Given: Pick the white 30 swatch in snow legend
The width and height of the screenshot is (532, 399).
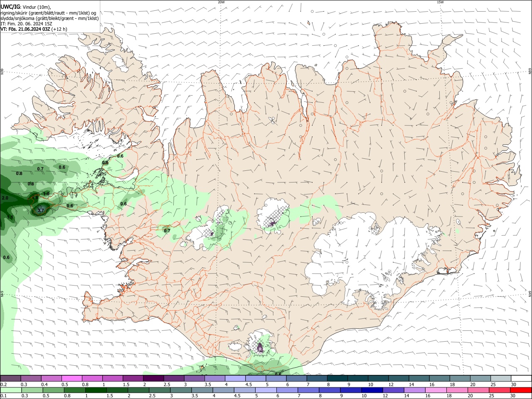Looking at the screenshot, I should click(521, 378).
